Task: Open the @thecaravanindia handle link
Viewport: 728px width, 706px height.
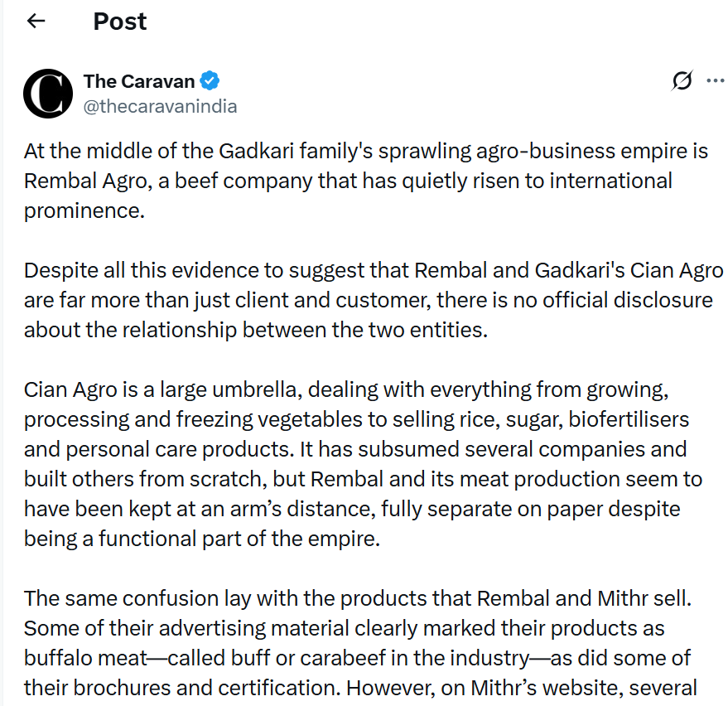Action: click(x=160, y=106)
